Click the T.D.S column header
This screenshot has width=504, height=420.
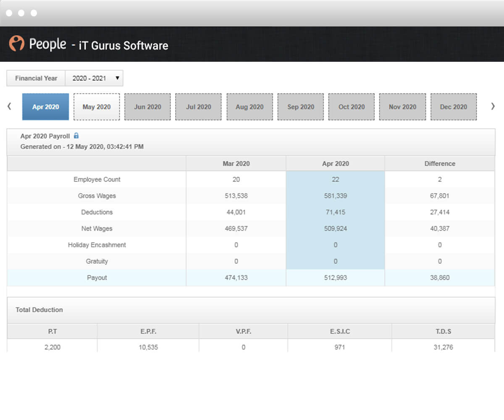coord(443,331)
